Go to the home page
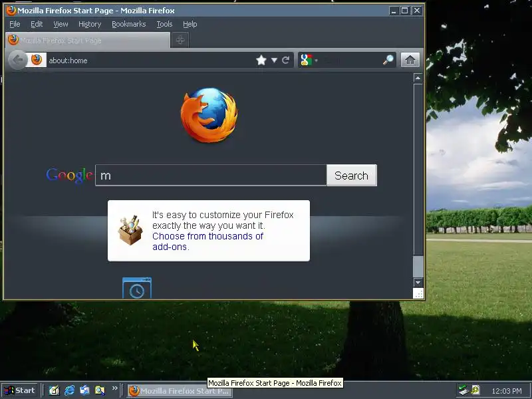This screenshot has width=532, height=399. pos(410,60)
